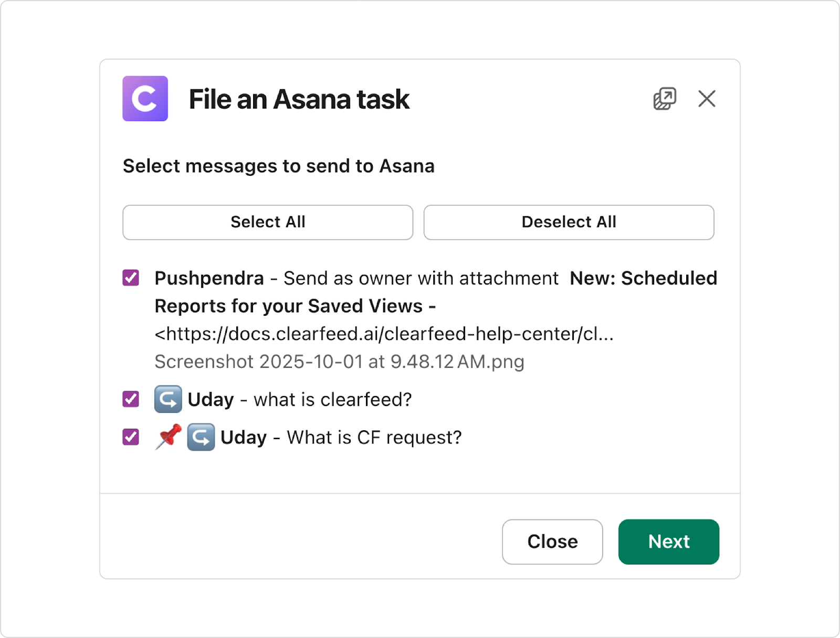The width and height of the screenshot is (840, 638).
Task: Click the purple C avatar in the header
Action: point(144,99)
